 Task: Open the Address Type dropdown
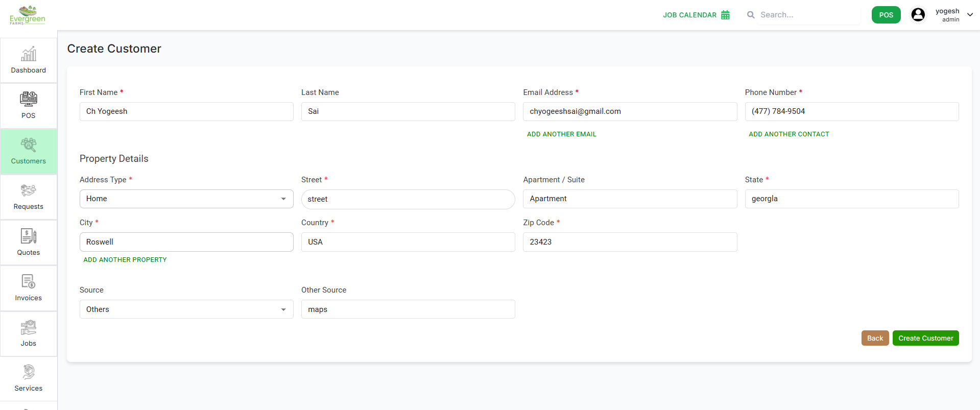[x=186, y=199]
